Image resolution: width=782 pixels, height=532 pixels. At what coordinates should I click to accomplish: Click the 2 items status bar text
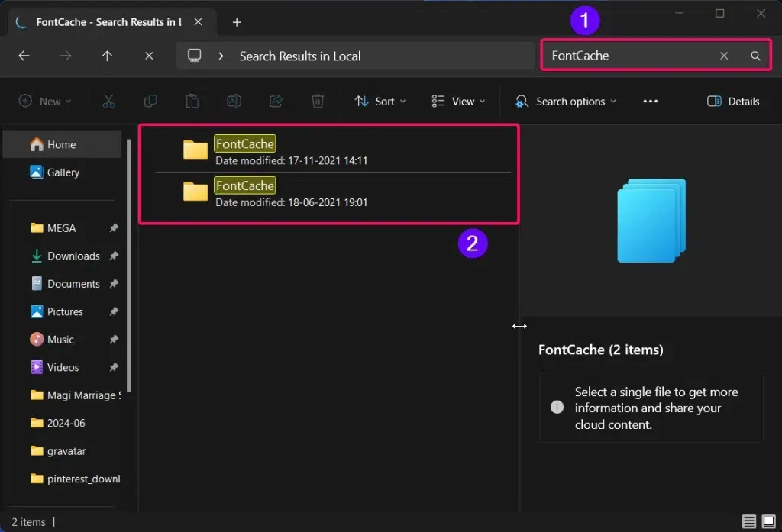pos(28,522)
